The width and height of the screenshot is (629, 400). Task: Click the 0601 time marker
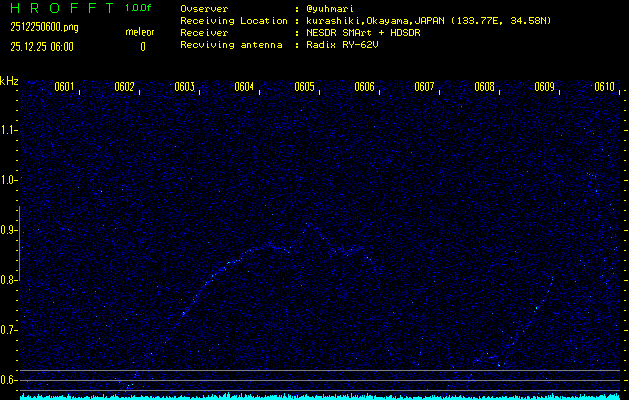click(64, 87)
